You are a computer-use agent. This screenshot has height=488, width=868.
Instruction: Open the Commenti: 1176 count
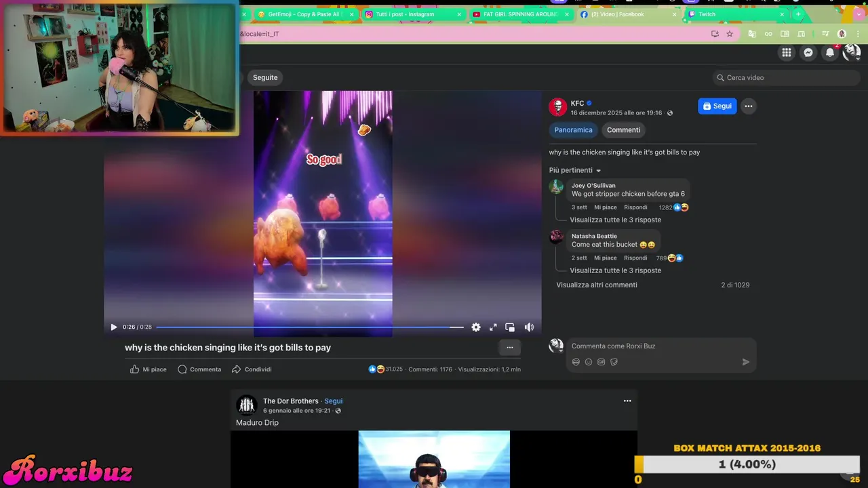click(x=430, y=369)
